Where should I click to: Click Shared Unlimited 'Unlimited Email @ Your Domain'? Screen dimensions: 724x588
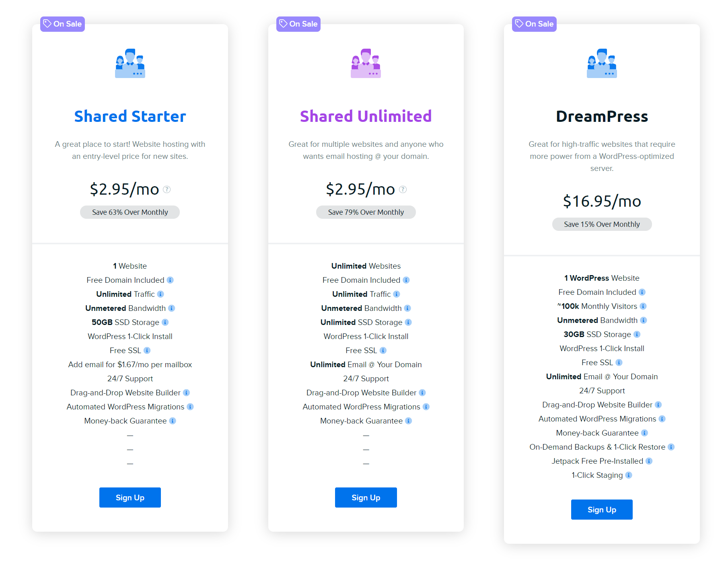(x=366, y=364)
